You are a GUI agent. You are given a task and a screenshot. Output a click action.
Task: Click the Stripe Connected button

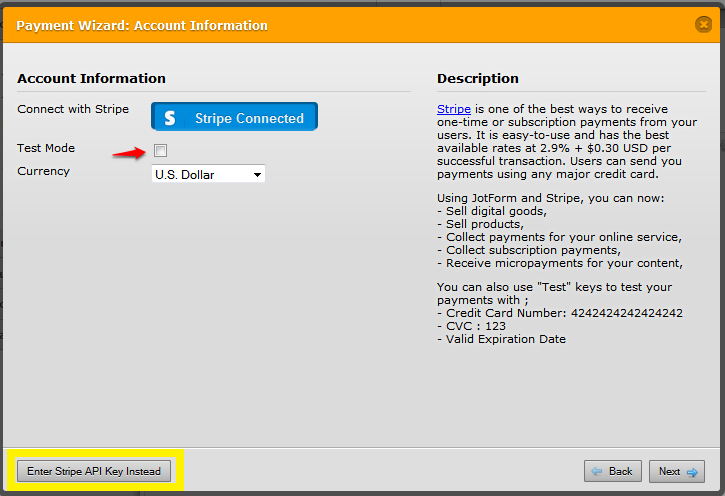pos(234,117)
